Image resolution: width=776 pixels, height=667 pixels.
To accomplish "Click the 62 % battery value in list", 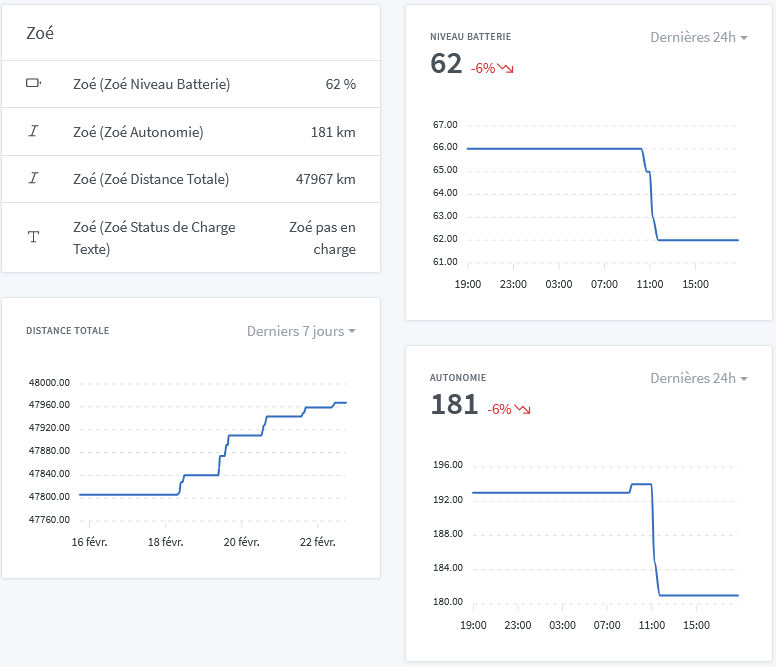I will point(340,85).
